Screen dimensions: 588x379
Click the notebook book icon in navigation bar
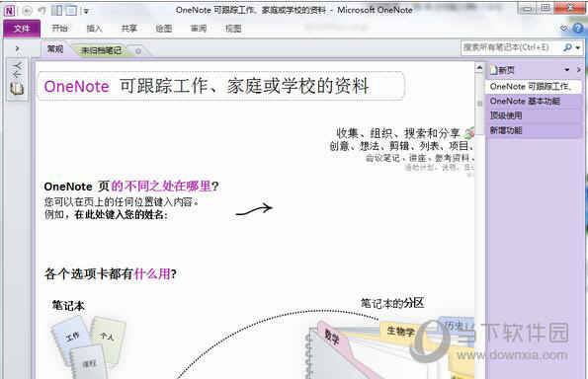(17, 89)
